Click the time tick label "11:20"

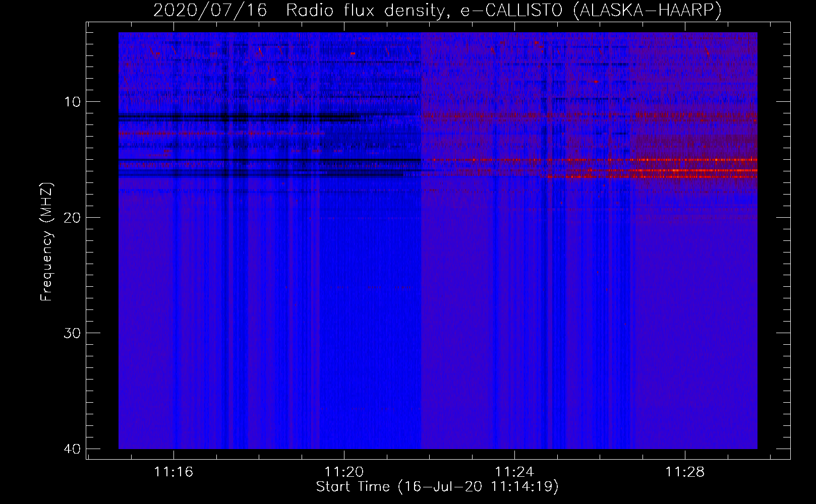pyautogui.click(x=344, y=472)
